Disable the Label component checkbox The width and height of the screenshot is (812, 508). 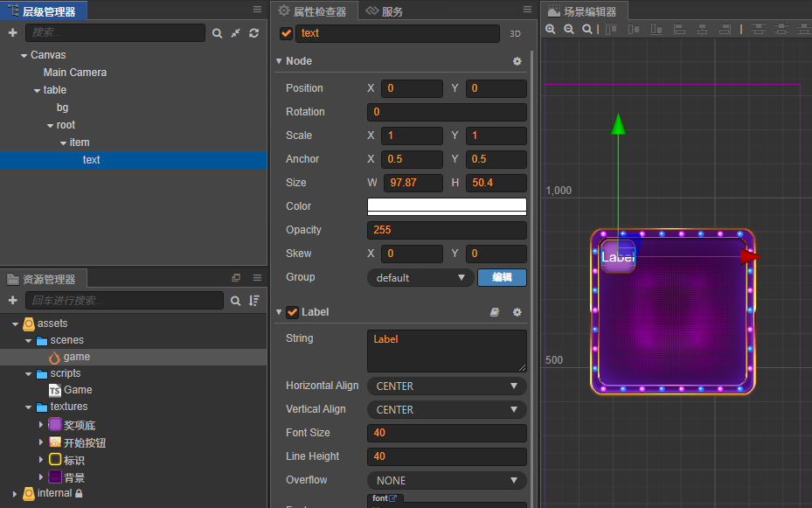293,312
